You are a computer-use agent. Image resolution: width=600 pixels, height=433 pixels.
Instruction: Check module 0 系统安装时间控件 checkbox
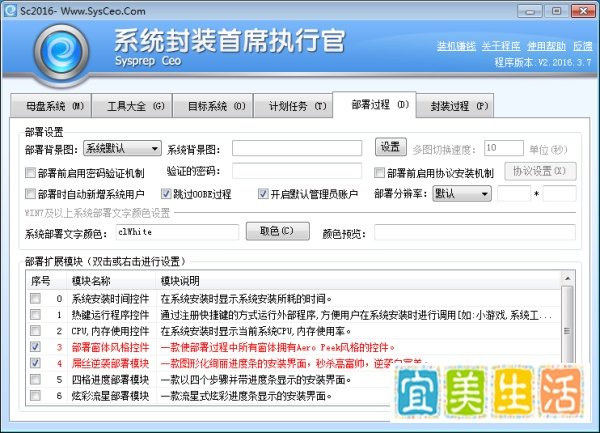coord(35,298)
